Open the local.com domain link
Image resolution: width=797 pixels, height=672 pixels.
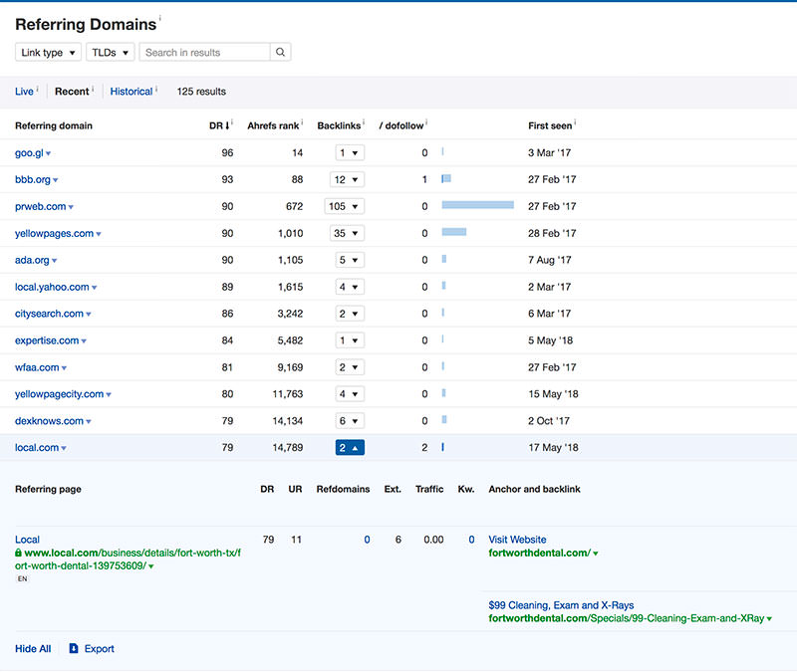coord(37,447)
